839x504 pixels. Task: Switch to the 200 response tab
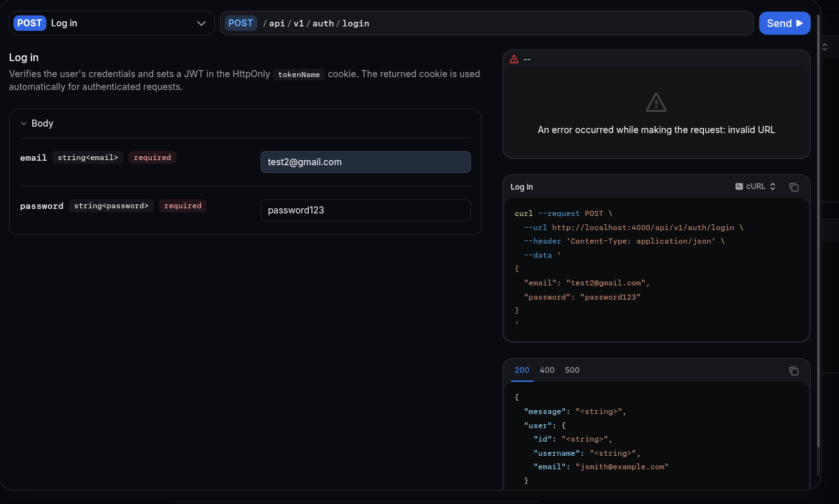[x=522, y=370]
